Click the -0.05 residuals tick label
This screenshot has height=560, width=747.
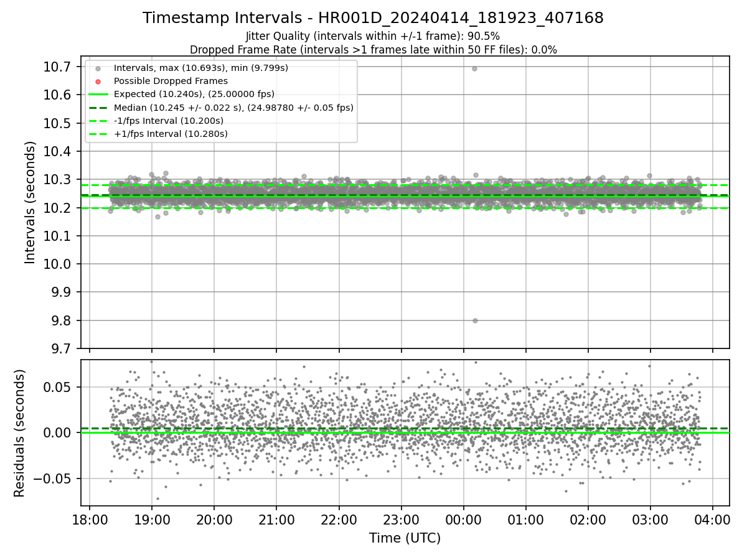tap(52, 478)
